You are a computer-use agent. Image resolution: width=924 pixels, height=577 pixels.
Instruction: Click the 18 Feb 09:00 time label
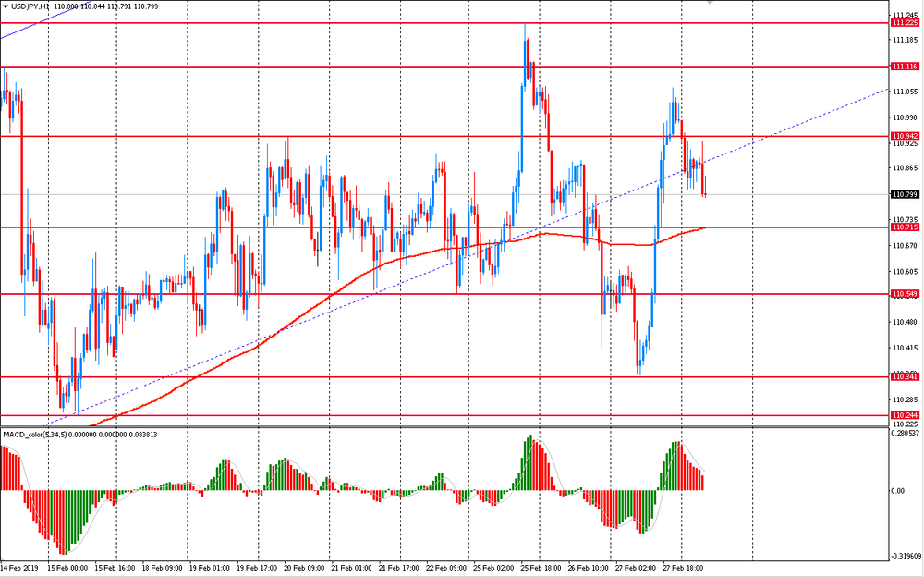[x=162, y=568]
